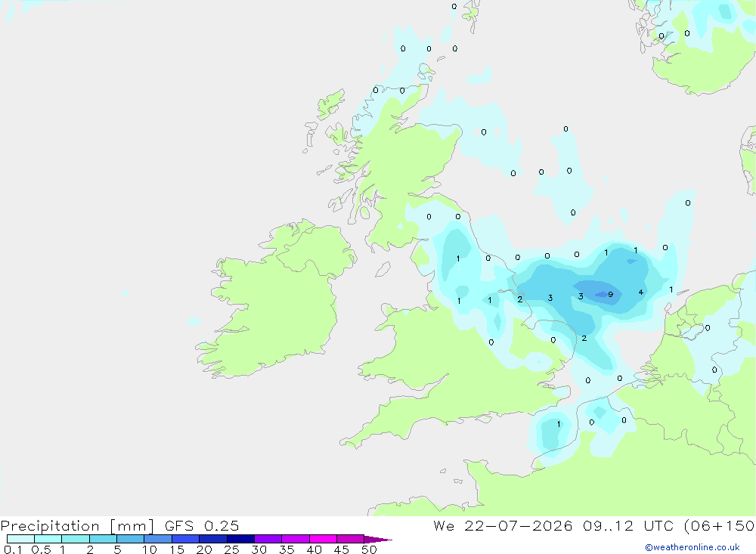Click the '20' legend scale label

click(x=204, y=549)
